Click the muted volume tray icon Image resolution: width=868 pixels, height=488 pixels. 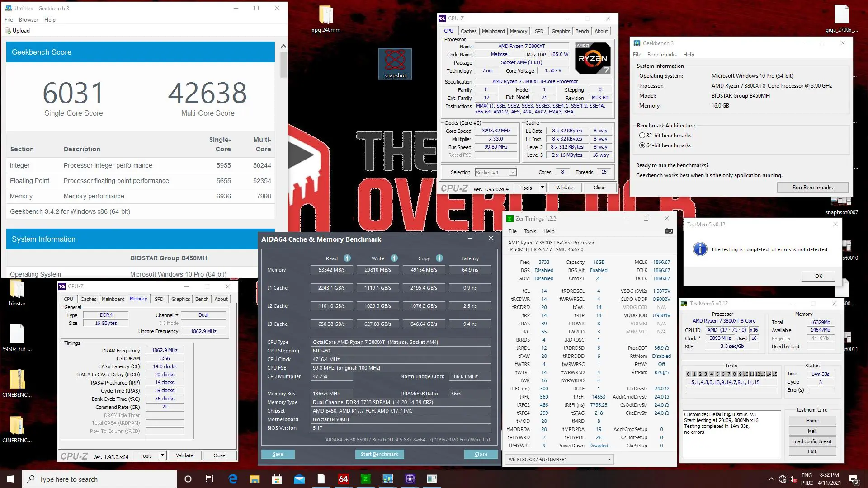[x=793, y=479]
